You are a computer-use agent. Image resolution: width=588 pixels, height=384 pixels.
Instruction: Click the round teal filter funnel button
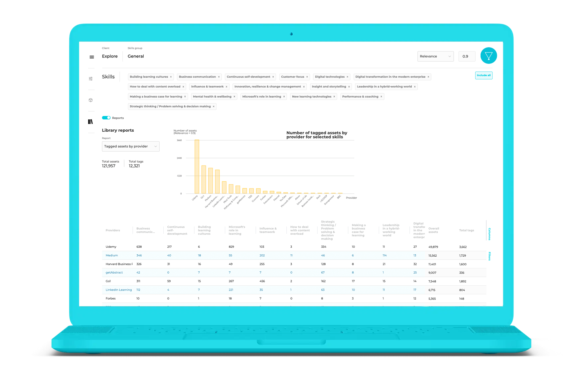click(489, 56)
